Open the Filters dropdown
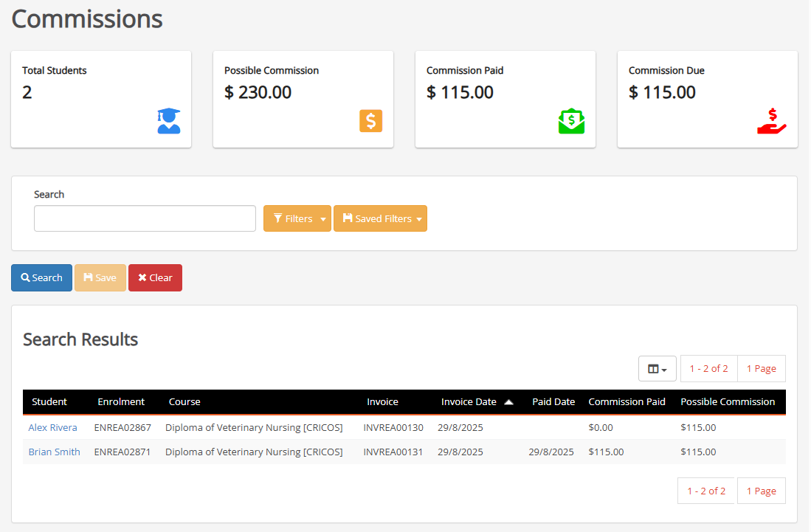Screen dimensions: 811x532 point(297,218)
